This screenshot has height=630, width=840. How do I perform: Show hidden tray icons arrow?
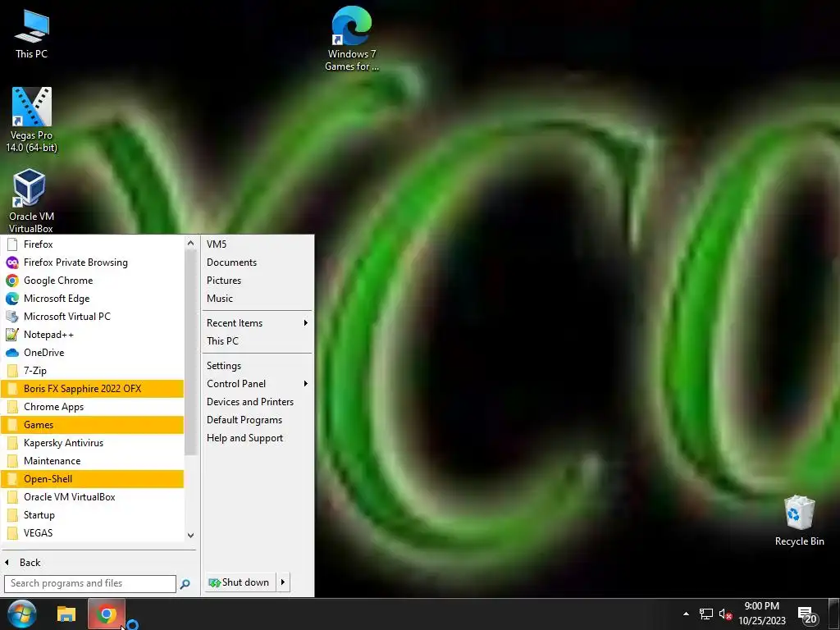(686, 614)
